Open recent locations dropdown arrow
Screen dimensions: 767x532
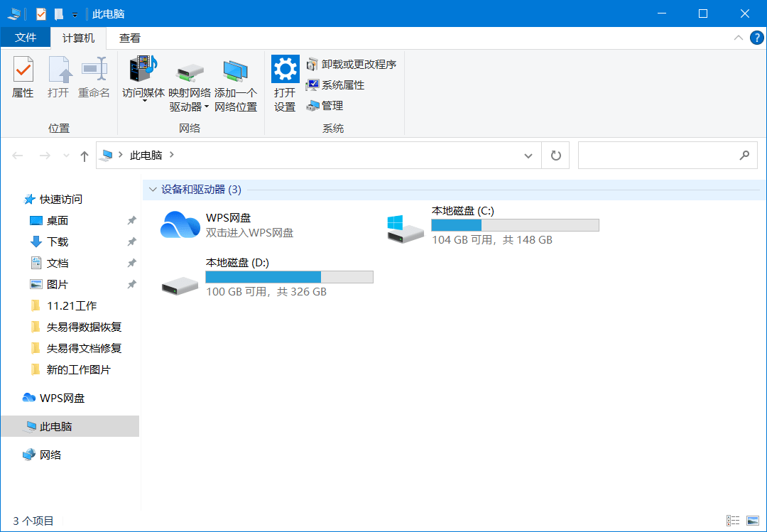tap(67, 156)
